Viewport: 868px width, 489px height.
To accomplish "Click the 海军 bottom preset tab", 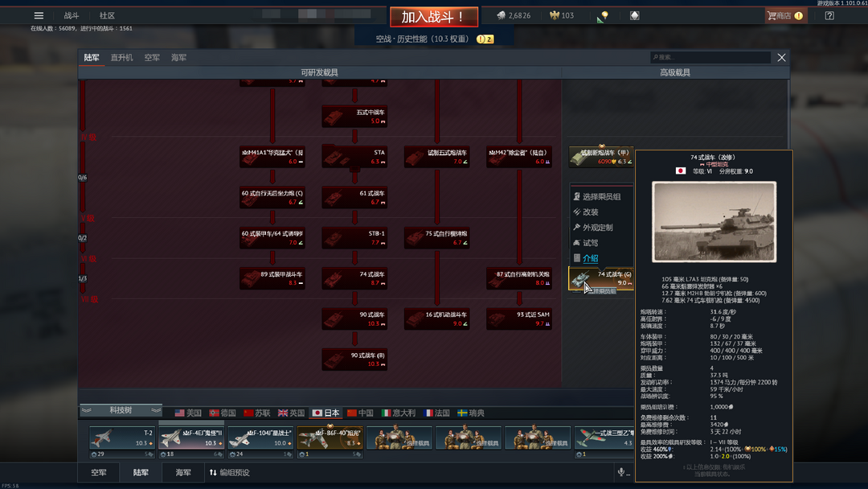I will click(182, 472).
